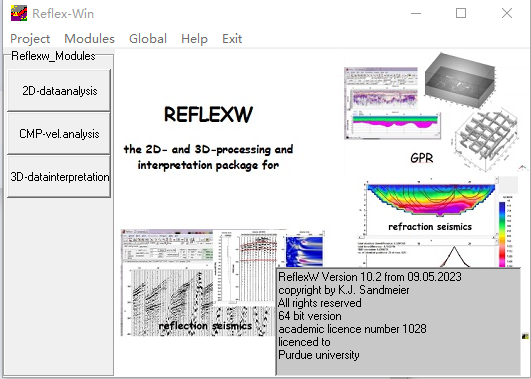Launch the 2D-dataanalysis module
Screen dimensions: 531x379
59,90
